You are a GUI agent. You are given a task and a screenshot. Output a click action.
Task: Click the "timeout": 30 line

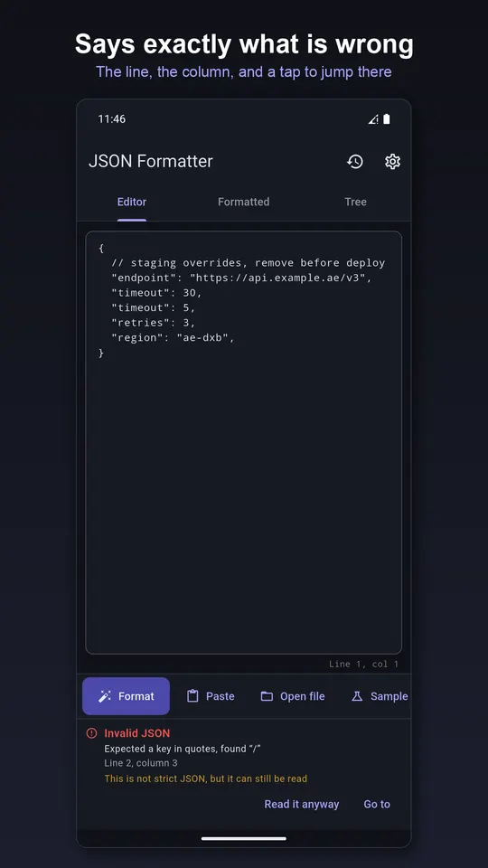click(156, 293)
